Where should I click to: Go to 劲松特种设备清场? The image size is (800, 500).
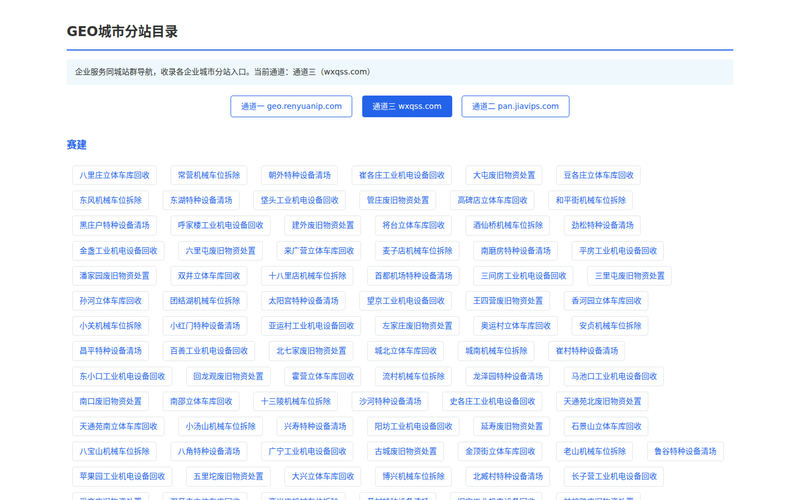[602, 225]
